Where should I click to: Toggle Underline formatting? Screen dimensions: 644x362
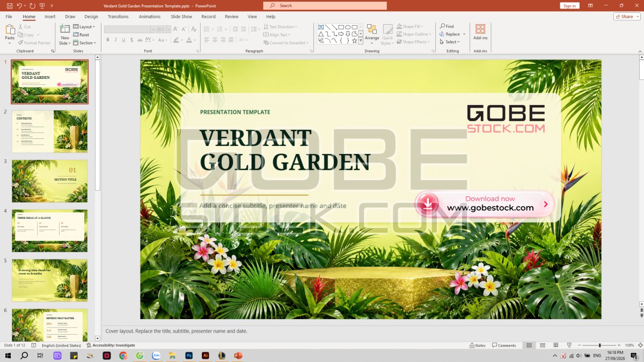point(124,40)
